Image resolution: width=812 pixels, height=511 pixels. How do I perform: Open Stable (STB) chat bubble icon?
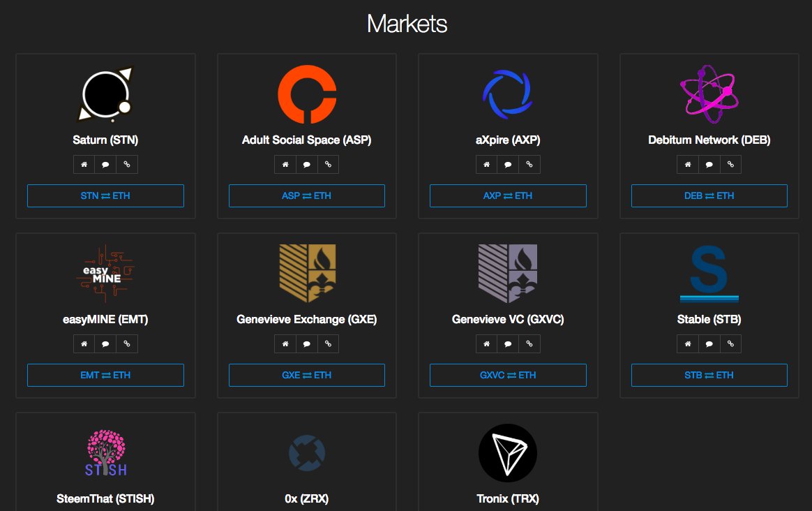coord(709,343)
